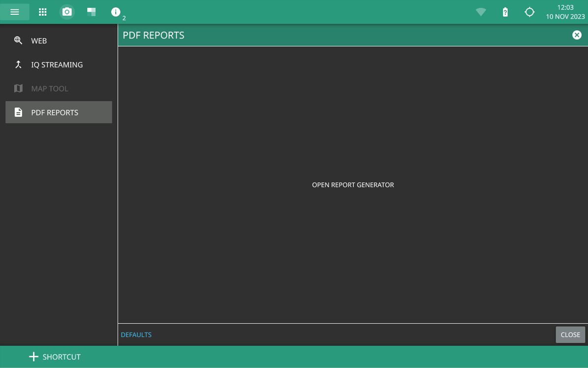Take a screenshot with camera icon
The image size is (588, 368).
point(67,12)
